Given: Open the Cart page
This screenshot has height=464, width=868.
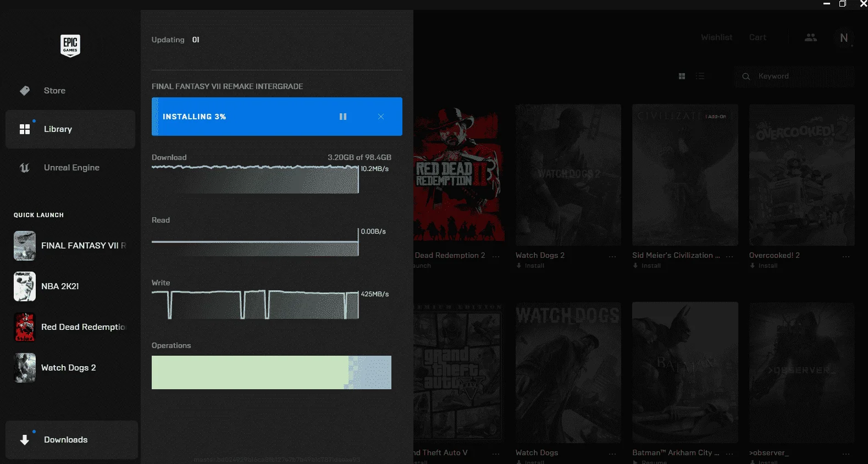Looking at the screenshot, I should tap(758, 37).
